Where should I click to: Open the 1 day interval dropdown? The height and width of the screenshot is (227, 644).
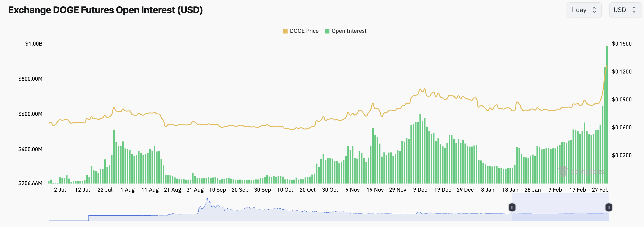584,10
